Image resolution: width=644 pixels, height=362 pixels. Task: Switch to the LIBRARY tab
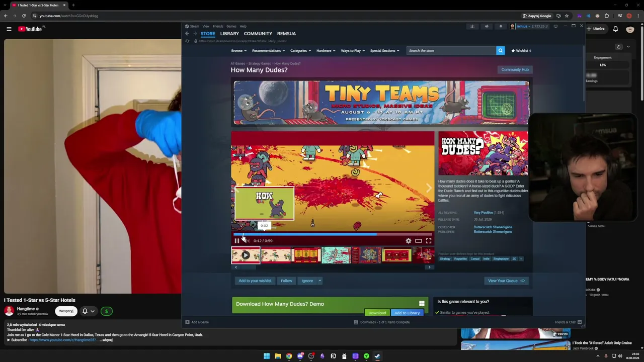(x=229, y=34)
